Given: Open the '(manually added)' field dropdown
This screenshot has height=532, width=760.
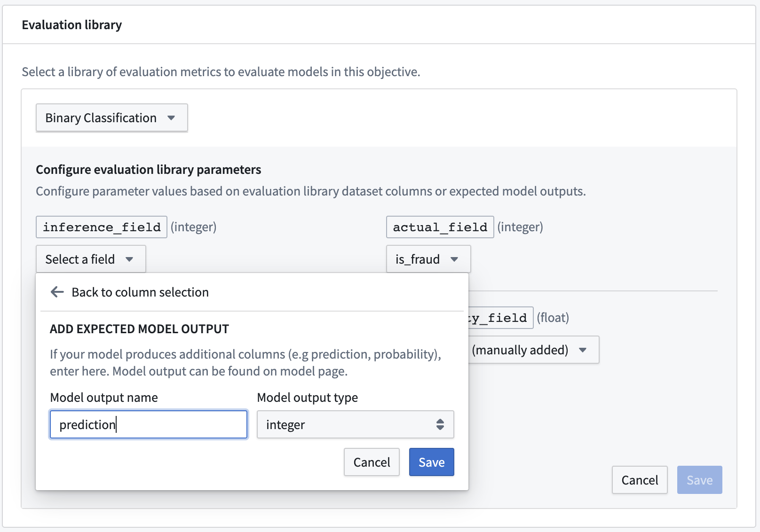Looking at the screenshot, I should (534, 350).
